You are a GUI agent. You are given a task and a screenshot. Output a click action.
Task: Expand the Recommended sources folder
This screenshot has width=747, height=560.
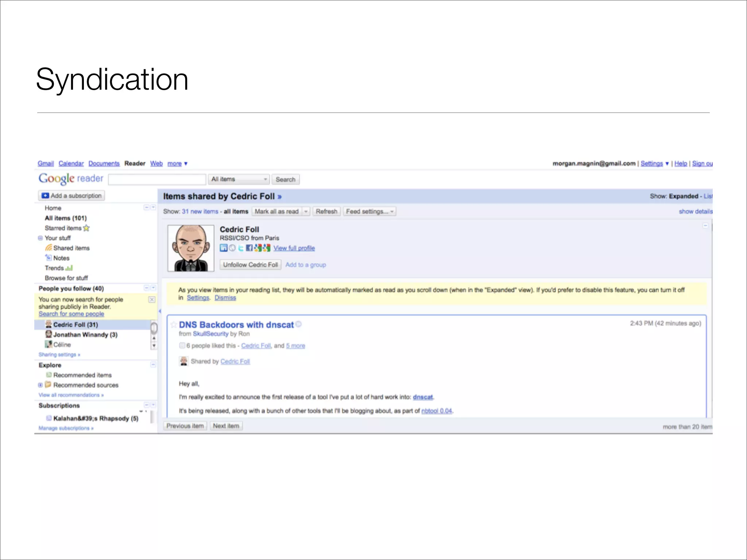click(40, 385)
